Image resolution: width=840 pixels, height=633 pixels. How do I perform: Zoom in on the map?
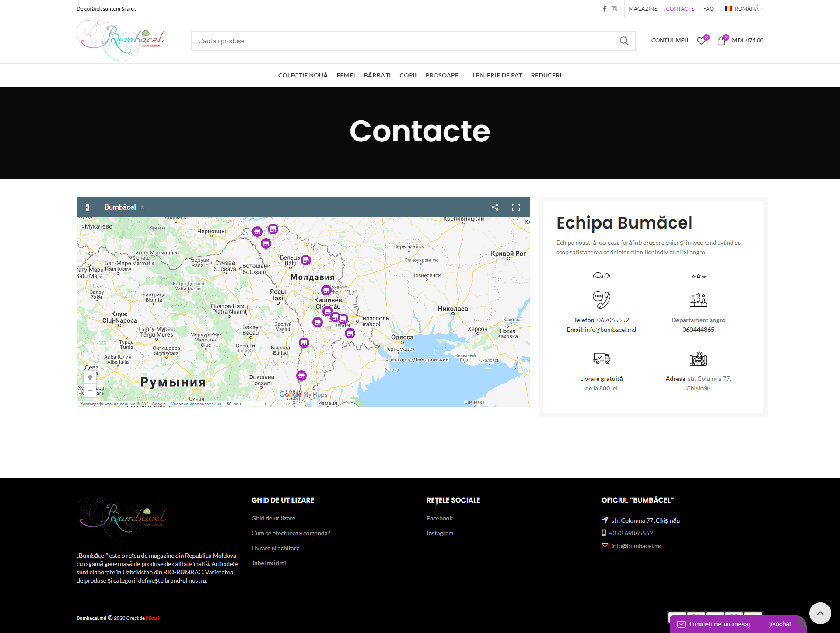tap(90, 377)
